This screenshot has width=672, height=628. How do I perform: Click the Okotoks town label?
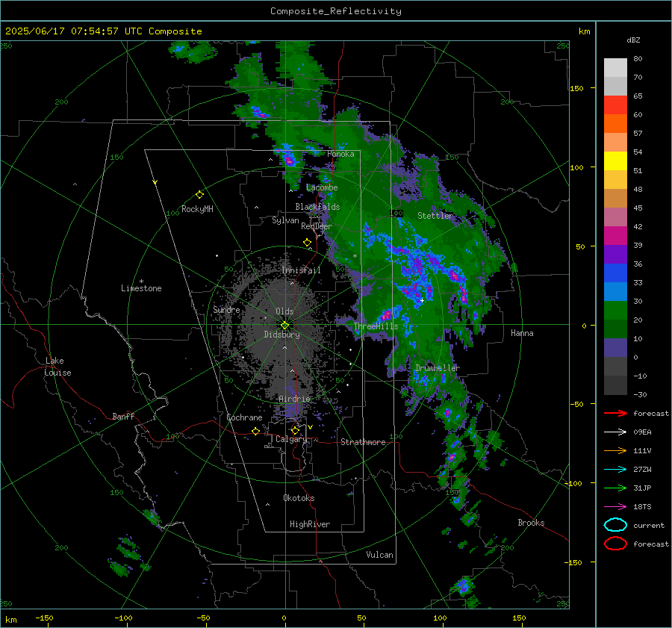point(299,498)
